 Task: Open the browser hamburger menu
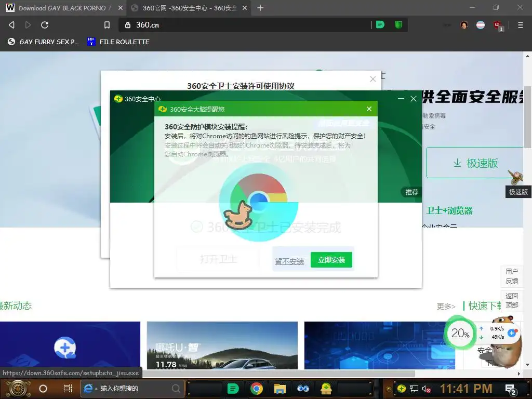point(520,25)
